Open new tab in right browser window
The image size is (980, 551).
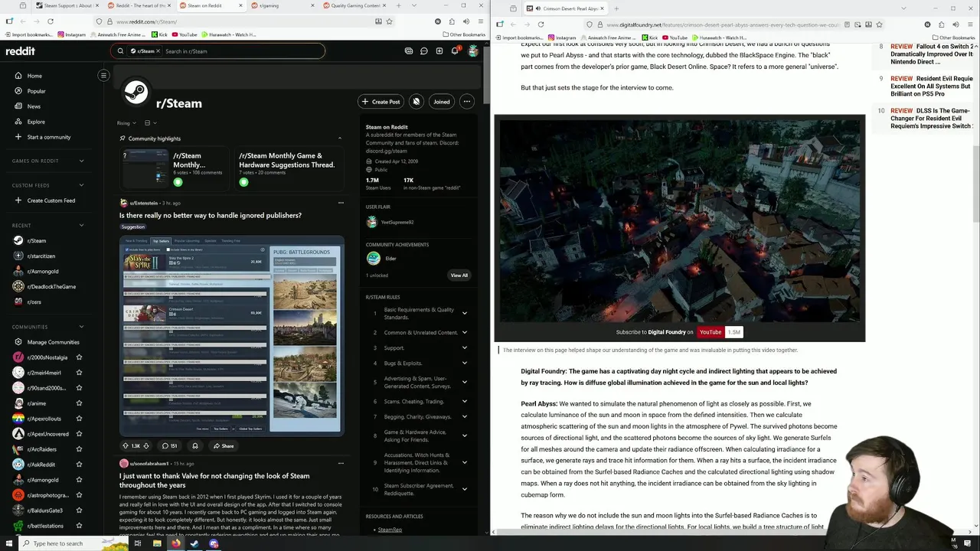[x=616, y=8]
